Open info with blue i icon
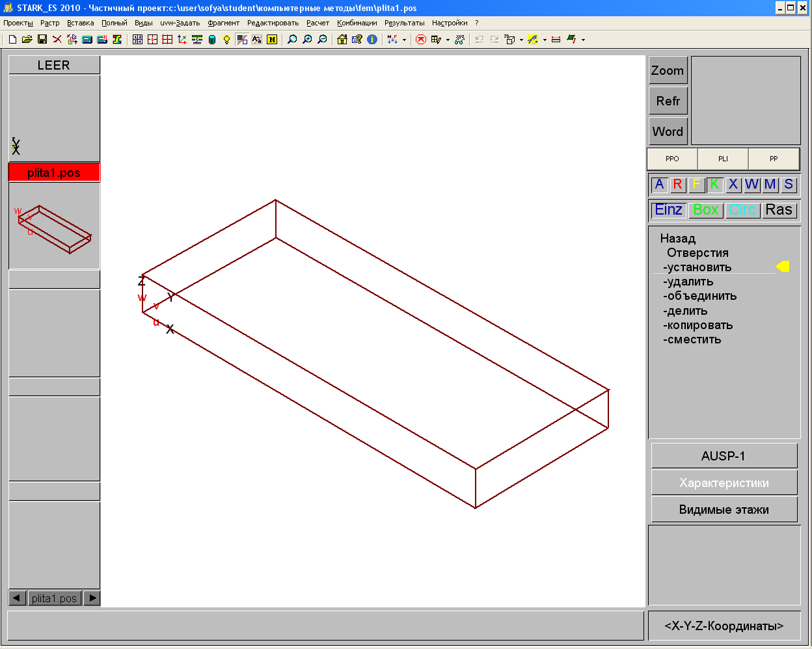This screenshot has height=649, width=812. pos(372,40)
